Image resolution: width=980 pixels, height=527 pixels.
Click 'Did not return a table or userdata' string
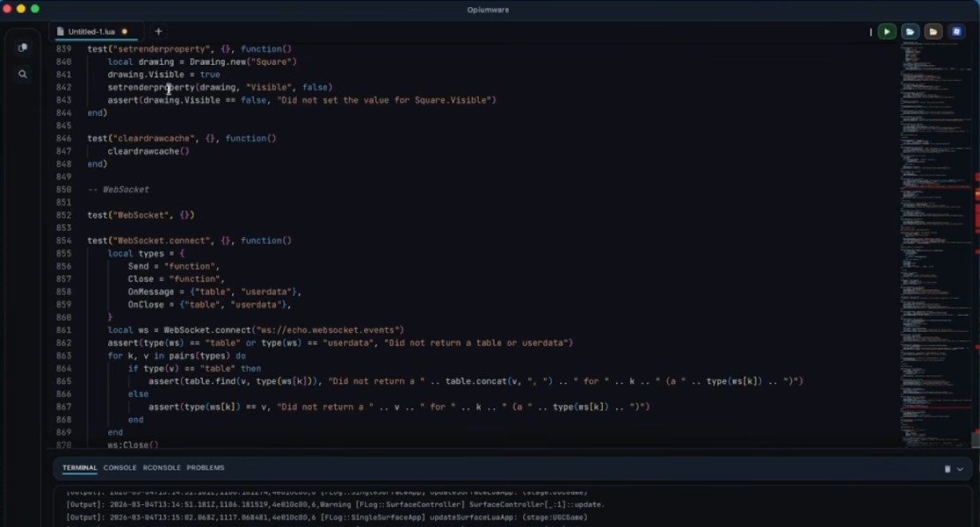coord(476,343)
